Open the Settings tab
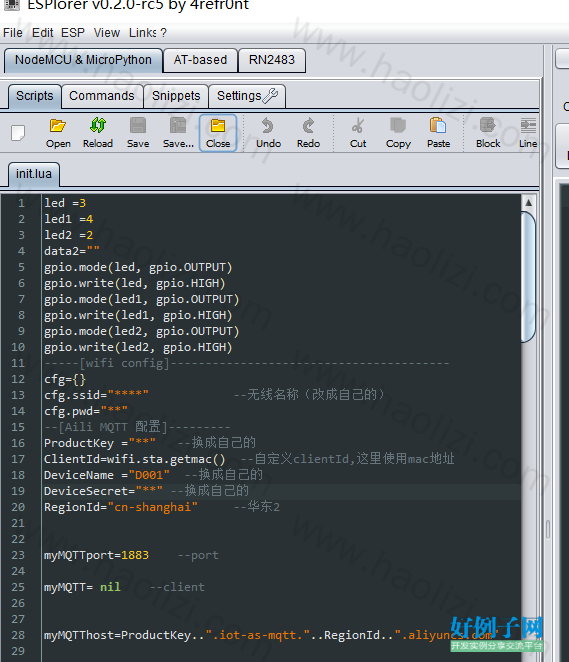 point(247,96)
